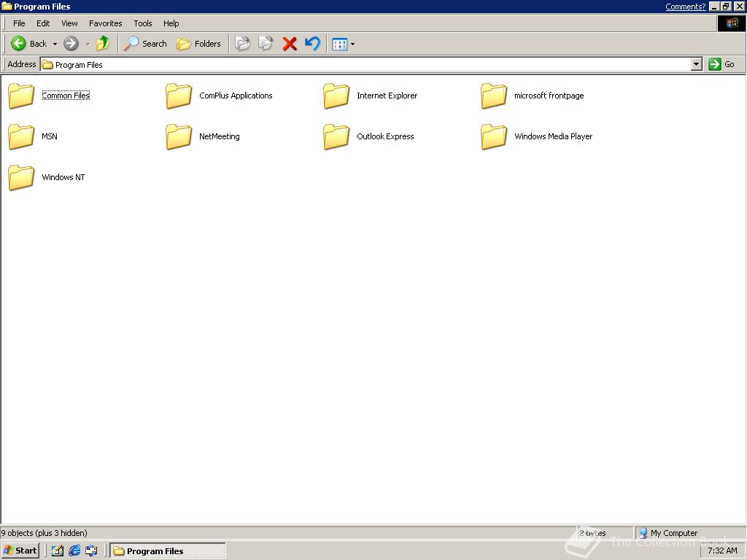Open the File menu
Image resolution: width=747 pixels, height=560 pixels.
[19, 23]
